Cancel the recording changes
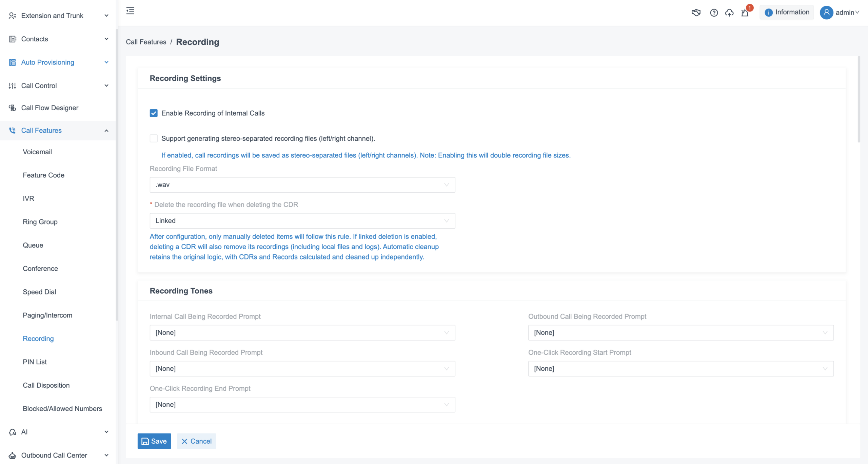 [x=196, y=441]
